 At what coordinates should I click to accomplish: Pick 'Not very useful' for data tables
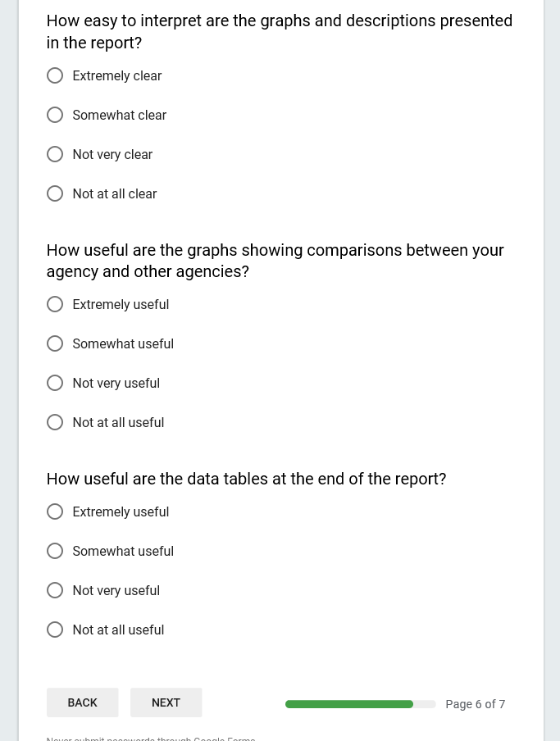click(x=55, y=591)
